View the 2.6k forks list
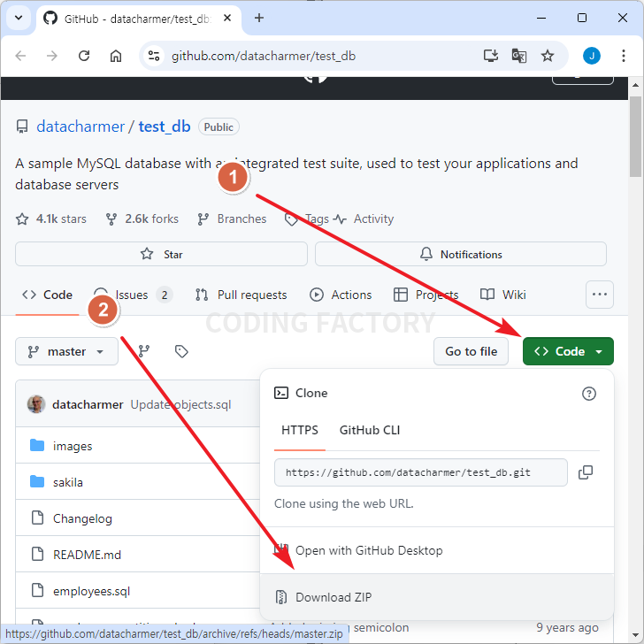The height and width of the screenshot is (644, 644). point(142,218)
